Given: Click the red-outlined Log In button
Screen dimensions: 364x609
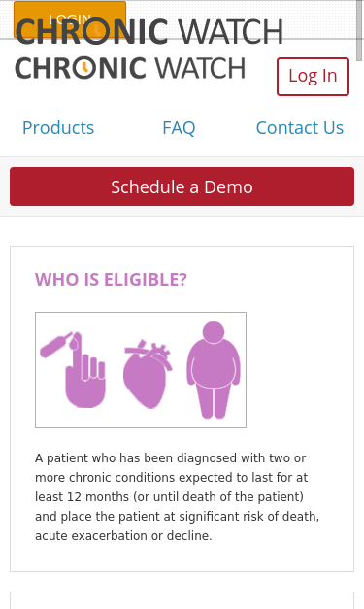Looking at the screenshot, I should 313,77.
